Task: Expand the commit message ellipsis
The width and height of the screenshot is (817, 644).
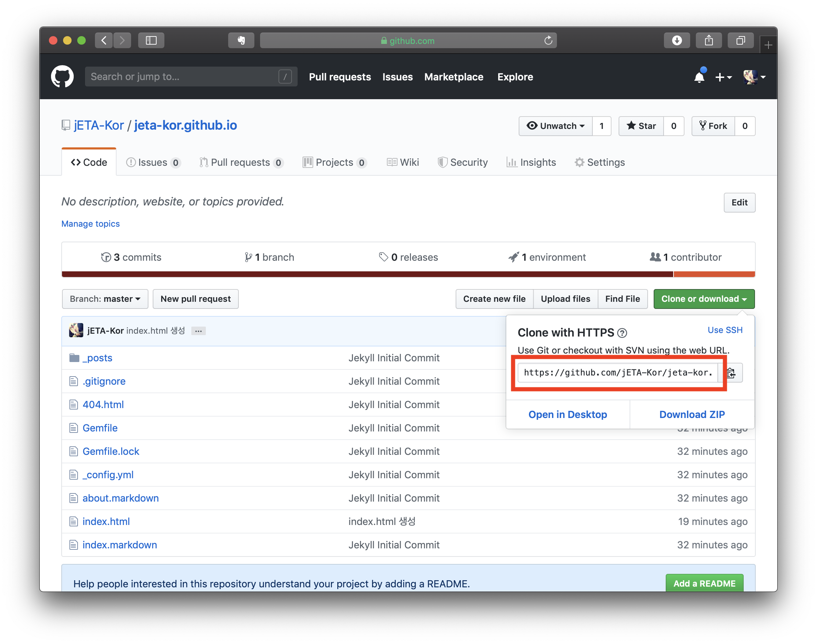Action: click(x=198, y=331)
